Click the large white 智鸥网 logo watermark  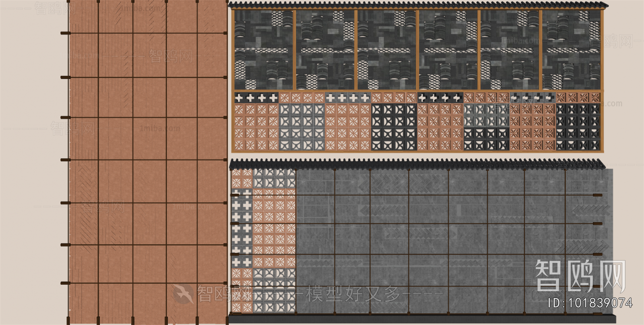[580, 275]
